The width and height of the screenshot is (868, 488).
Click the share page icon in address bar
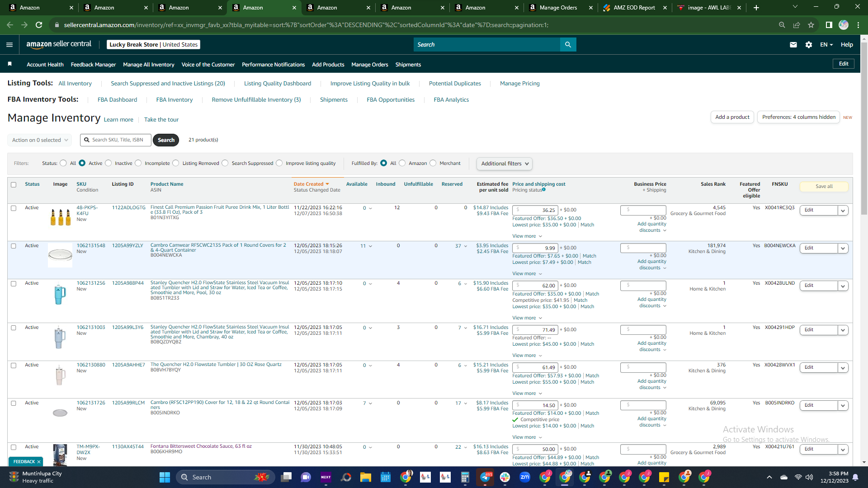pyautogui.click(x=797, y=25)
